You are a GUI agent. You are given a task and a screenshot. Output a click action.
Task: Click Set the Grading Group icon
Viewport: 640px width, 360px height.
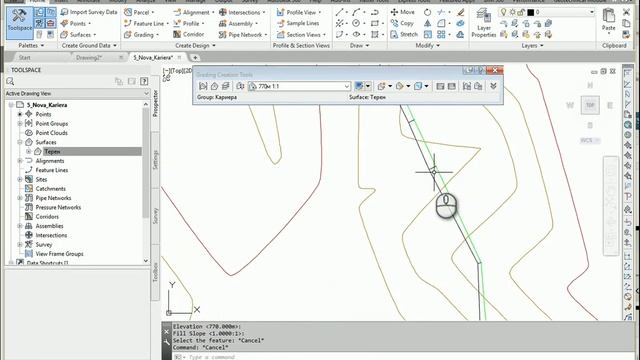(203, 86)
